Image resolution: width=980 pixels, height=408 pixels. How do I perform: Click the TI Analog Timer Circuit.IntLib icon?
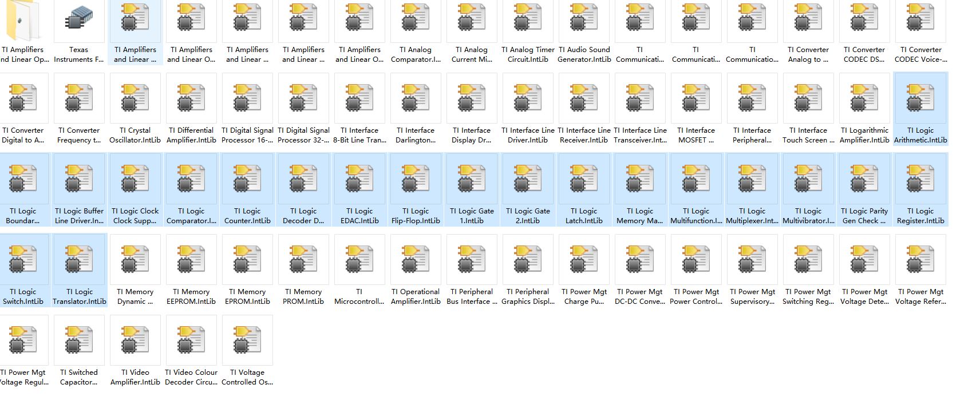pyautogui.click(x=528, y=17)
